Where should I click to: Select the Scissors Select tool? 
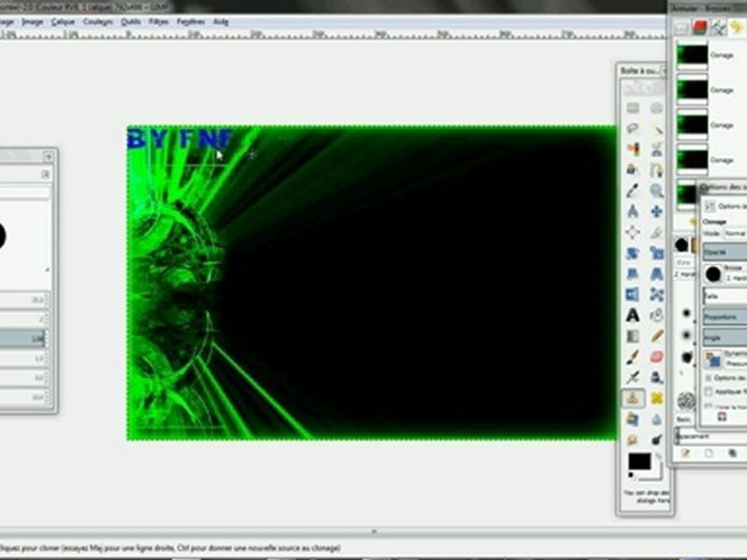click(657, 149)
